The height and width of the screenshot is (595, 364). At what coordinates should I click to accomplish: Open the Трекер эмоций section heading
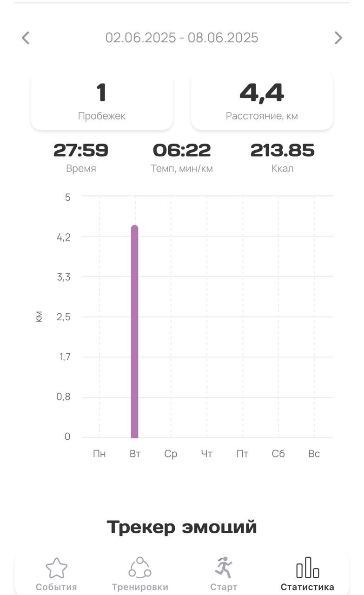coord(182,527)
